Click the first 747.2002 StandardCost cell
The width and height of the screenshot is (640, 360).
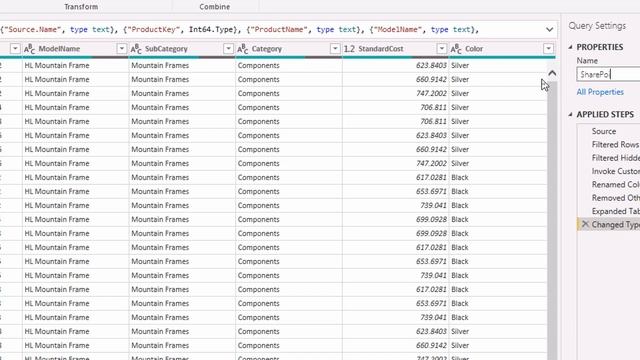(x=395, y=93)
